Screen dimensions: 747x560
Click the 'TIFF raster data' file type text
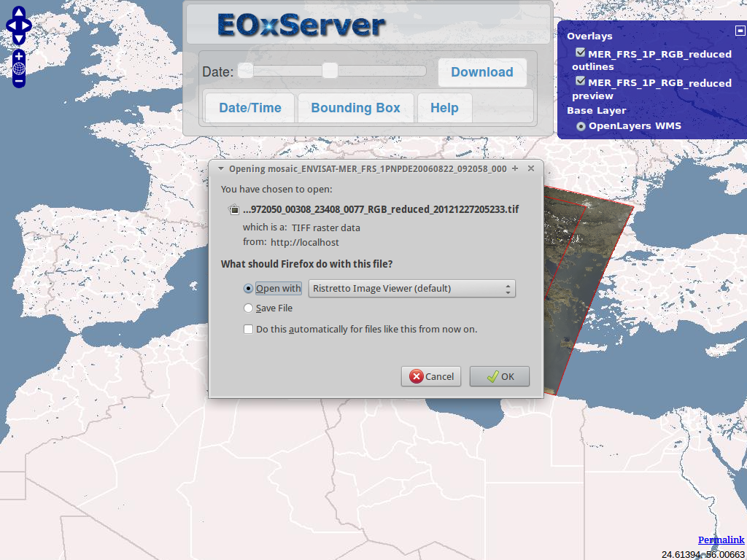326,227
